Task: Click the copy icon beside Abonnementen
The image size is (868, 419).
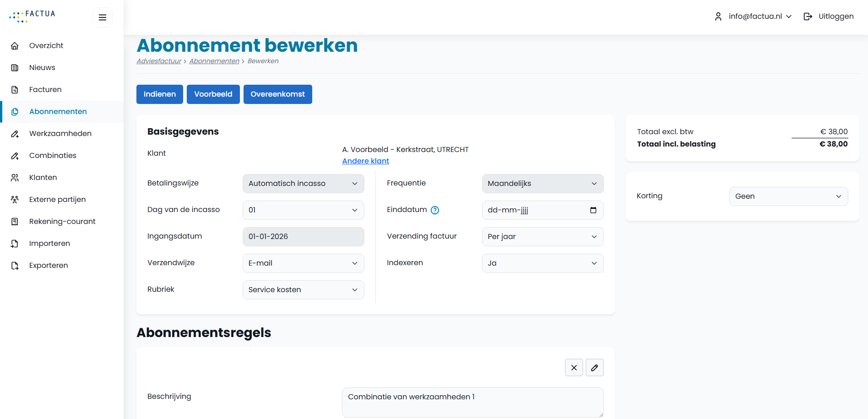Action: click(15, 112)
